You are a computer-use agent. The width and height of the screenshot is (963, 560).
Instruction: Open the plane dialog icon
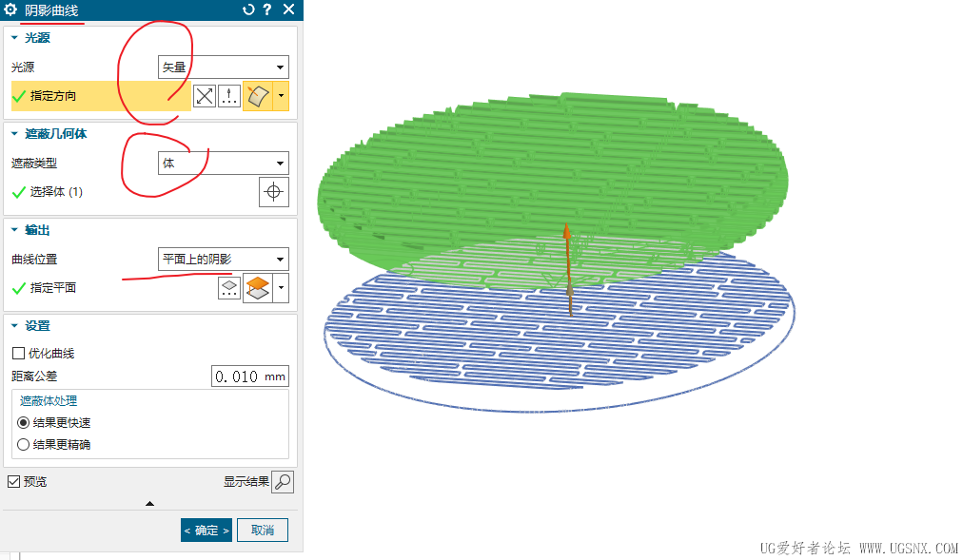pos(229,288)
